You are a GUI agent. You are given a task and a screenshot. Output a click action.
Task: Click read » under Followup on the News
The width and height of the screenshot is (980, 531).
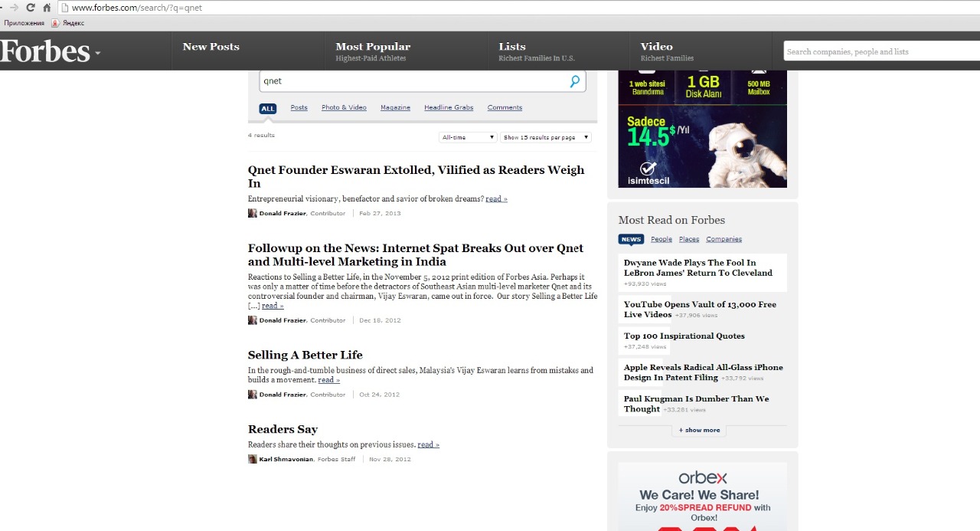click(x=273, y=306)
